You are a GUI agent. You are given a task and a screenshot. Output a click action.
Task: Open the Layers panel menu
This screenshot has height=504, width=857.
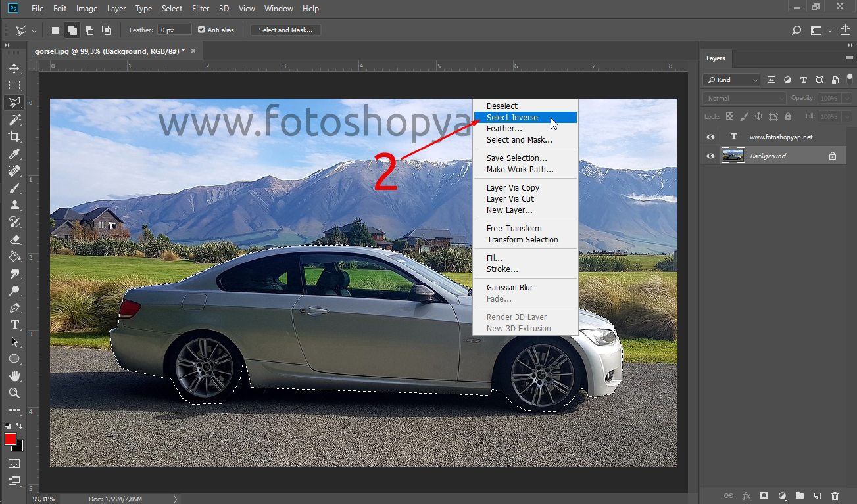(849, 58)
